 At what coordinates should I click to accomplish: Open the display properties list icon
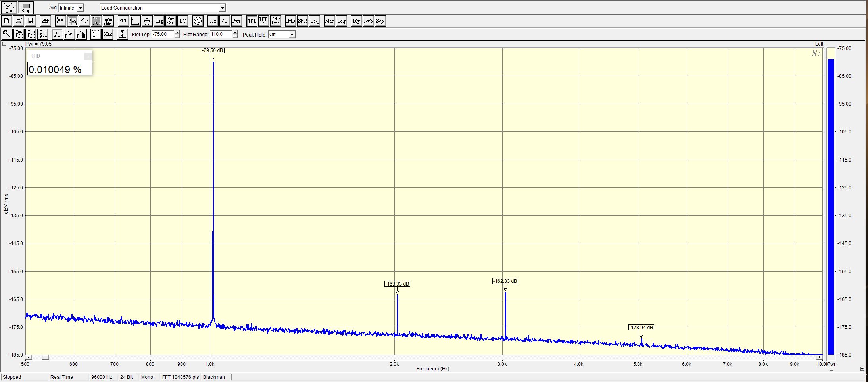[96, 34]
